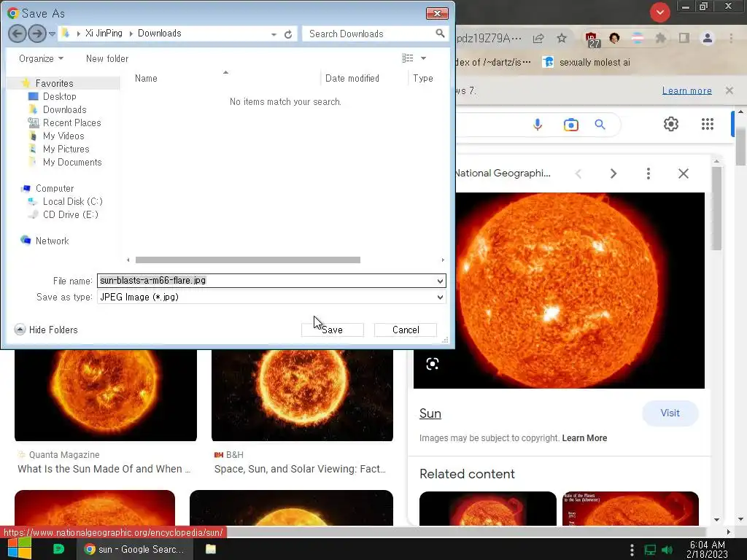Click page vertical scrollbar in Chrome
Viewport: 747px width, 560px height.
740,147
